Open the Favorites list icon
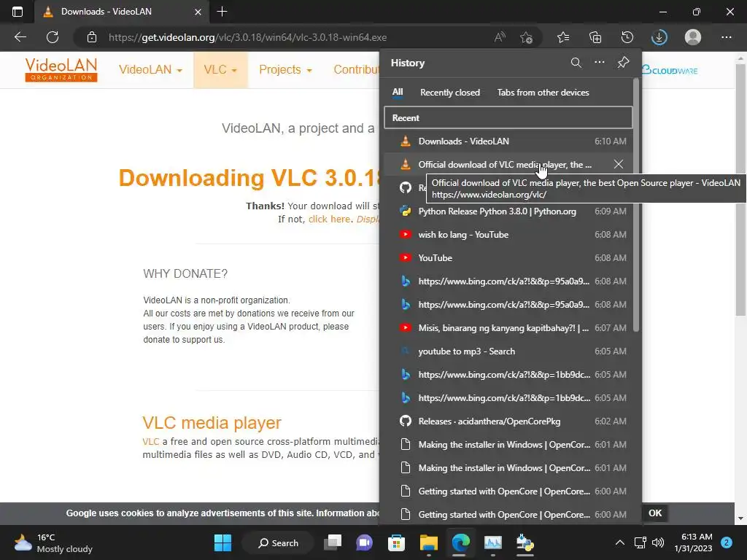This screenshot has width=747, height=560. (563, 37)
